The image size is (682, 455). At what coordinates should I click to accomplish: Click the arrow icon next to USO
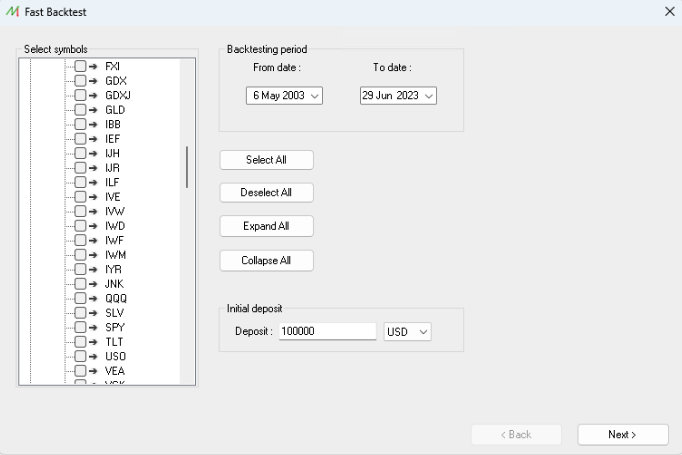click(x=93, y=356)
